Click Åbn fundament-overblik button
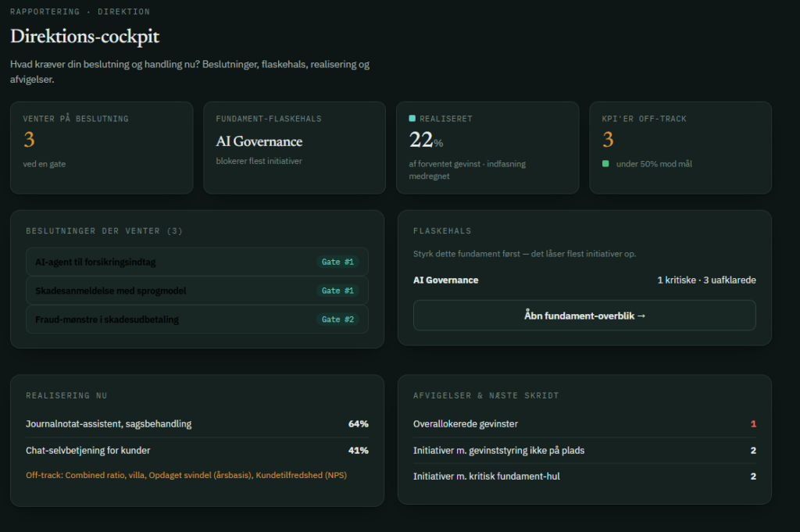 tap(584, 316)
